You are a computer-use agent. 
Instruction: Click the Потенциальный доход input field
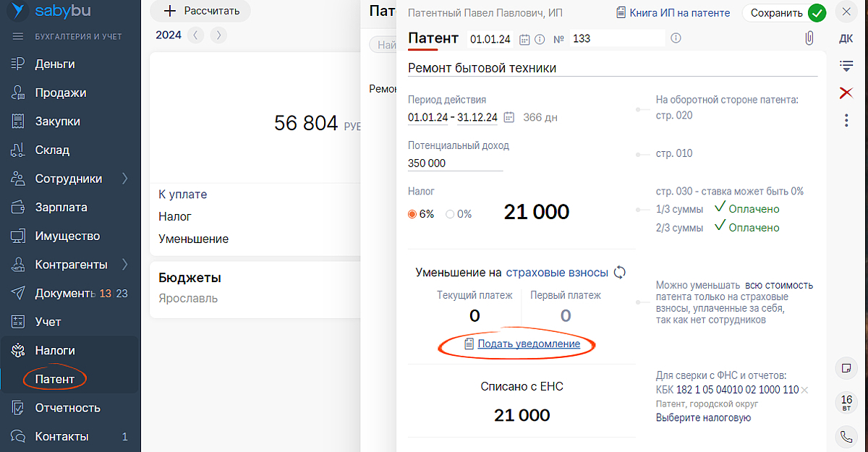(455, 163)
